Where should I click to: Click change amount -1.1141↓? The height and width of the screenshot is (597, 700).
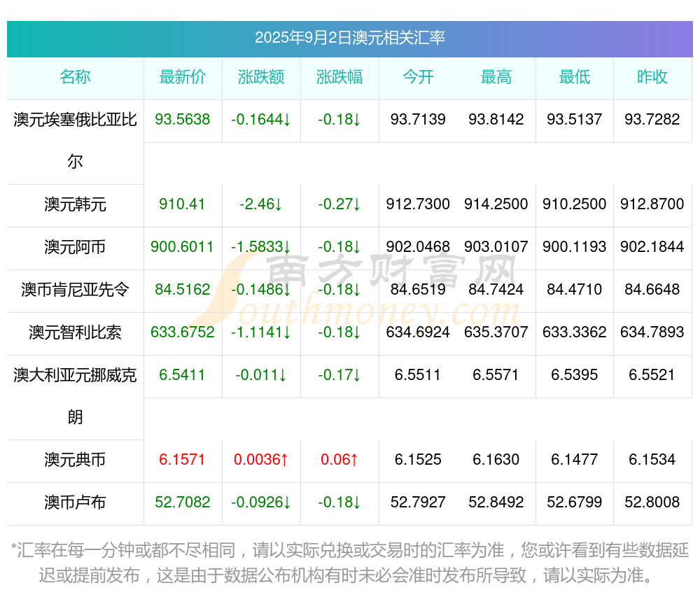pos(261,332)
